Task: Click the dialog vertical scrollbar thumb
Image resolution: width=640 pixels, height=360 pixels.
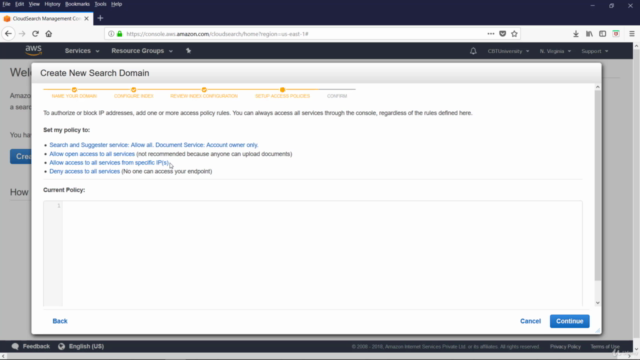Action: [598, 186]
